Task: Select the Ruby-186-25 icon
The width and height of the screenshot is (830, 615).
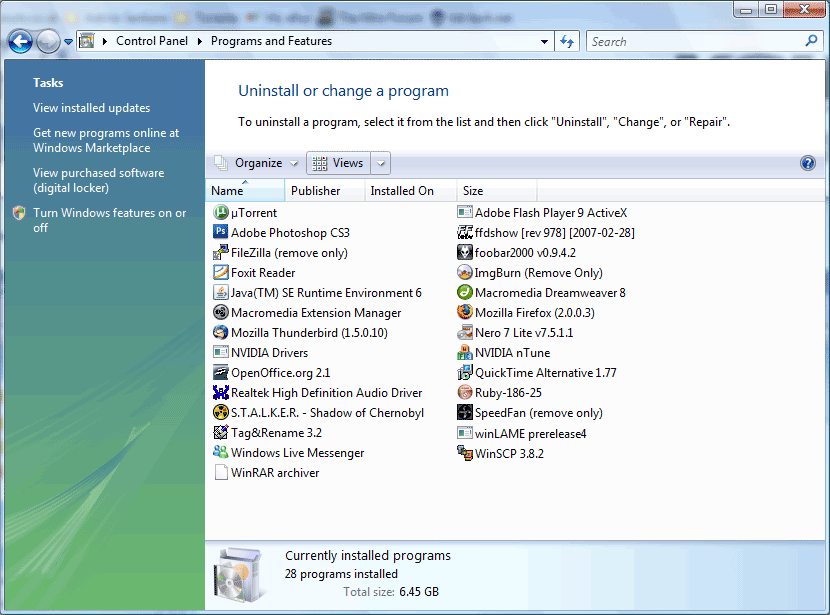Action: [464, 393]
